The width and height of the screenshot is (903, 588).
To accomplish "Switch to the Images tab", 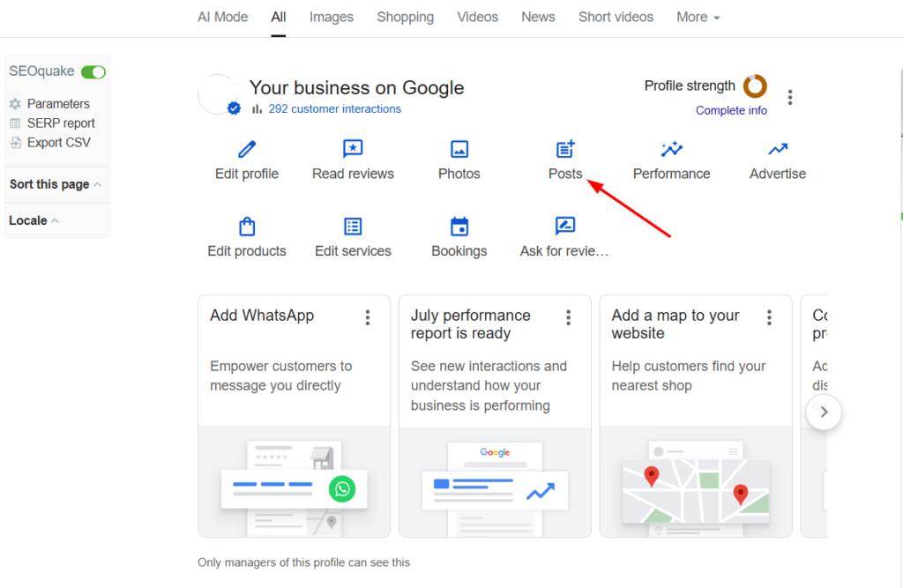I will point(332,17).
